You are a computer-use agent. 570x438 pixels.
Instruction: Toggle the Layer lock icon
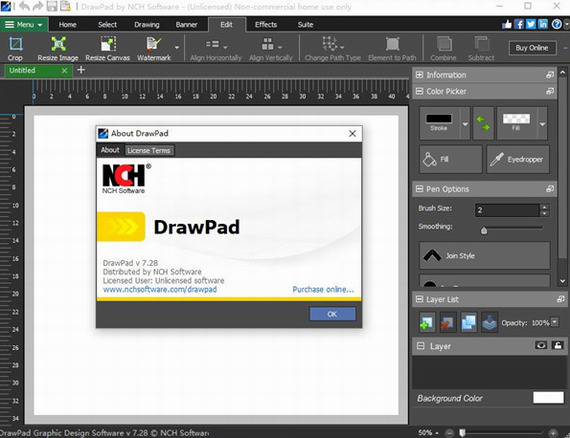pyautogui.click(x=557, y=345)
